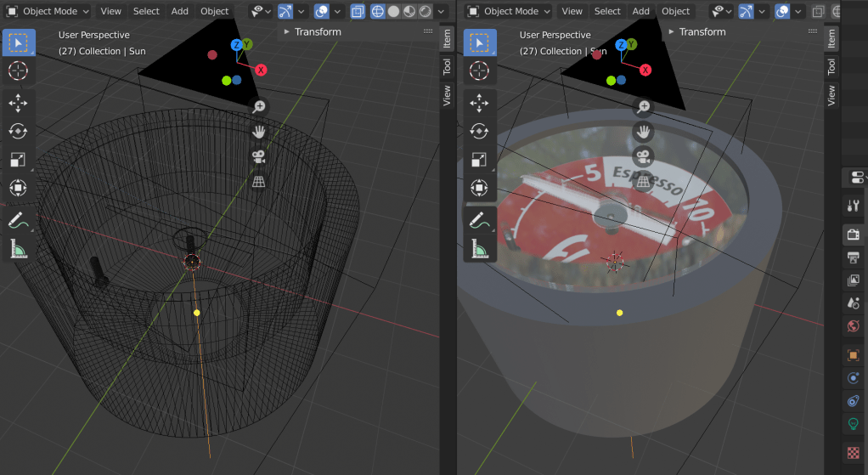Screen dimensions: 868x475
Task: Select the Measure tool in left viewport
Action: point(19,249)
